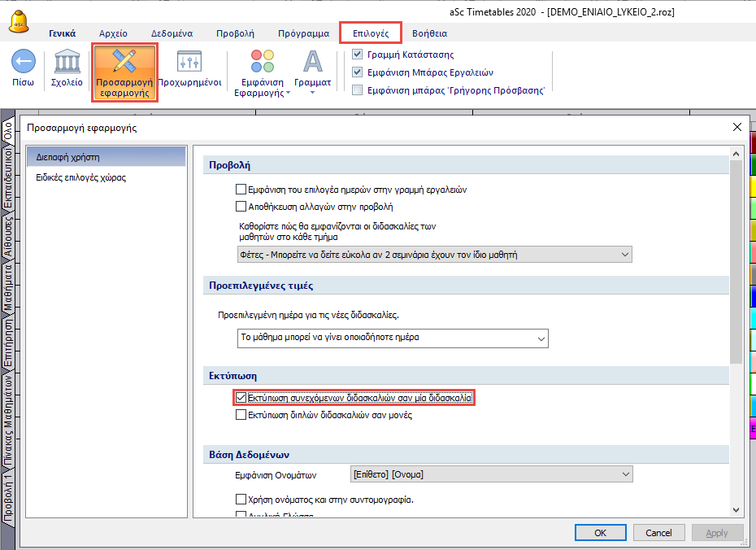Close the Προσαρμογή εφαρμογής dialog
The image size is (756, 550).
pyautogui.click(x=736, y=127)
